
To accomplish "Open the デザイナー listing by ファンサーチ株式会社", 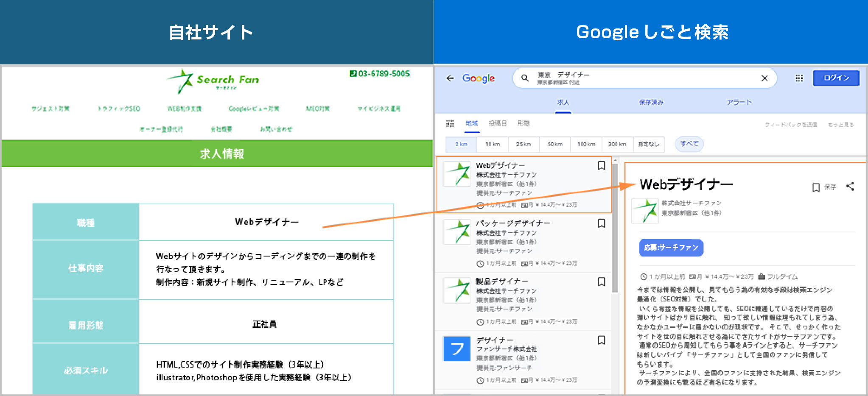I will coord(495,340).
